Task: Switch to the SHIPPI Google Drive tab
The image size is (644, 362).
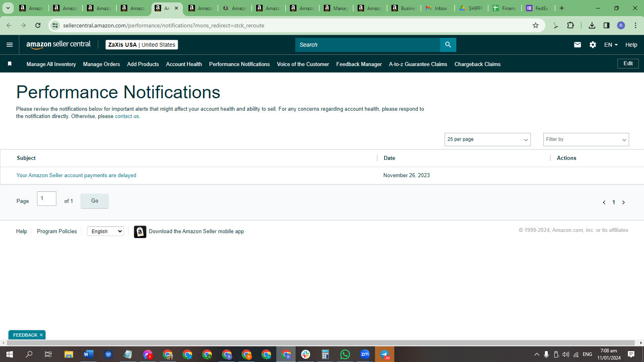Action: [x=472, y=8]
